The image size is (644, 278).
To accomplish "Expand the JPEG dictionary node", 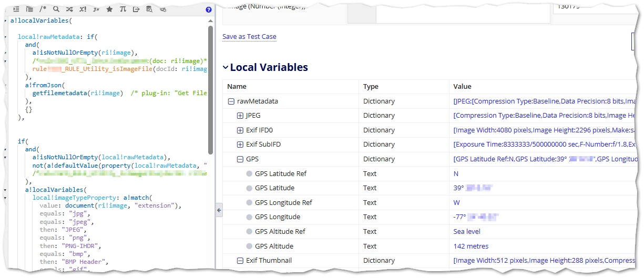I will (x=240, y=116).
